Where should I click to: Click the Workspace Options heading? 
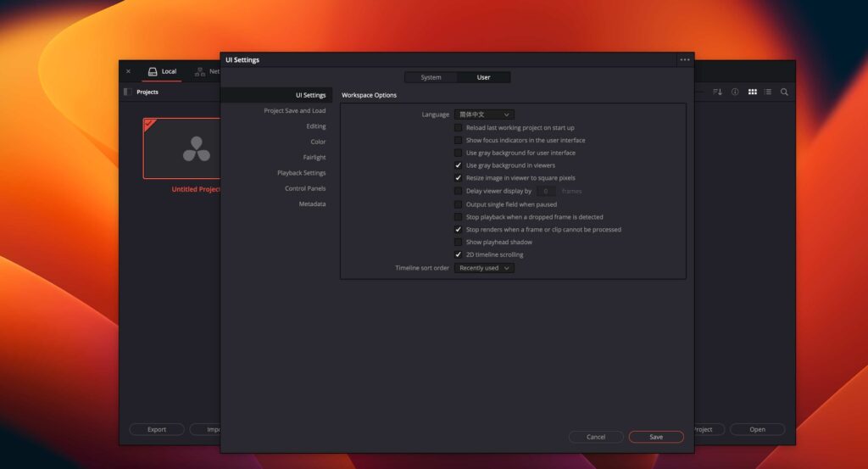coord(369,95)
